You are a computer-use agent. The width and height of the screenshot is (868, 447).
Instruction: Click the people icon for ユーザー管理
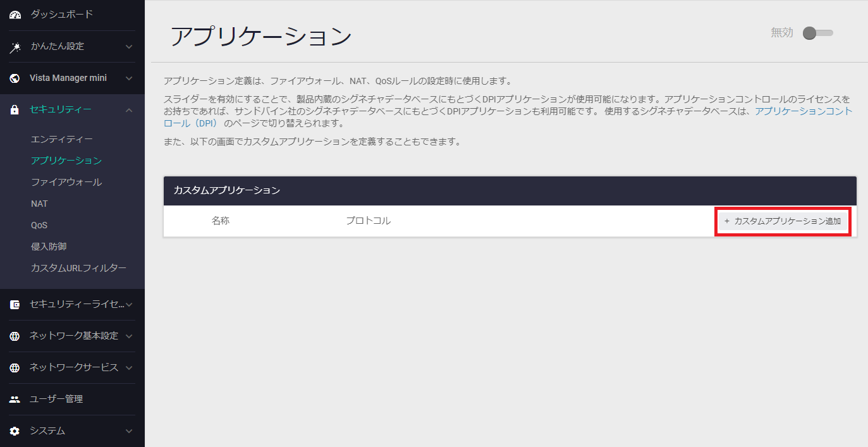15,400
